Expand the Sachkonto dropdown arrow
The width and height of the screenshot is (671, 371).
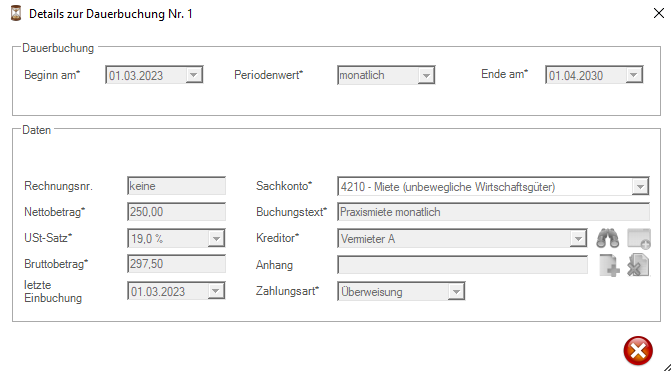tap(640, 187)
